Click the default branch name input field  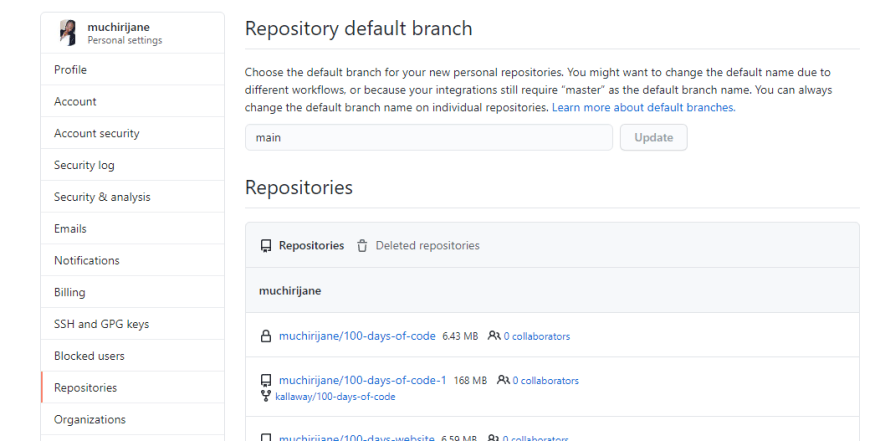point(429,137)
